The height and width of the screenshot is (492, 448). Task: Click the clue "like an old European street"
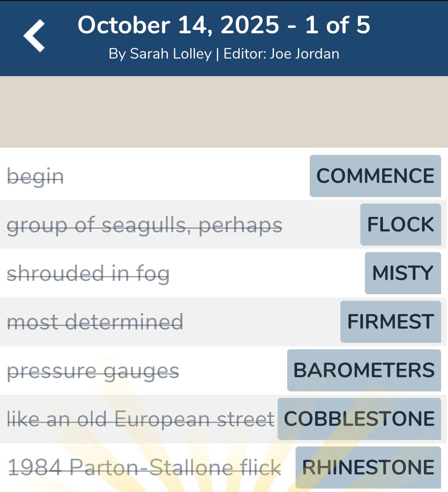pos(141,419)
